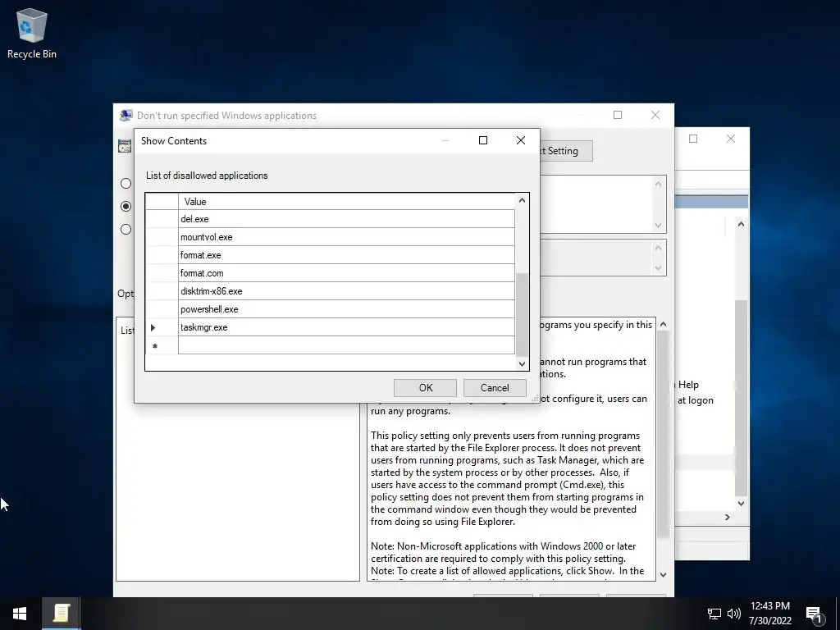The width and height of the screenshot is (840, 630).
Task: Click the disallowed list scrollbar thumb
Action: click(x=522, y=314)
